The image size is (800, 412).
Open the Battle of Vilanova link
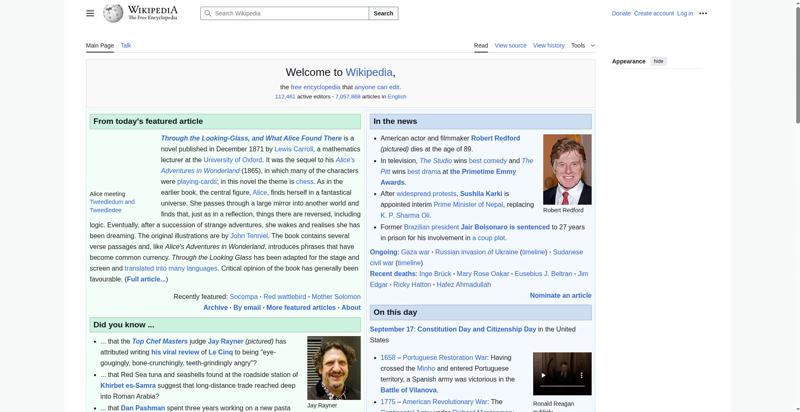coord(408,390)
